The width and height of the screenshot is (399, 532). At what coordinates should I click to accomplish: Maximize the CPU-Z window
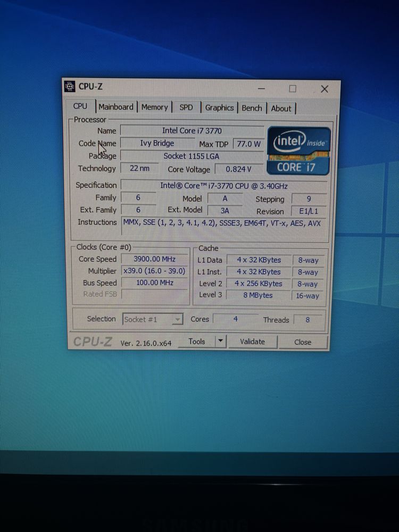click(x=293, y=89)
